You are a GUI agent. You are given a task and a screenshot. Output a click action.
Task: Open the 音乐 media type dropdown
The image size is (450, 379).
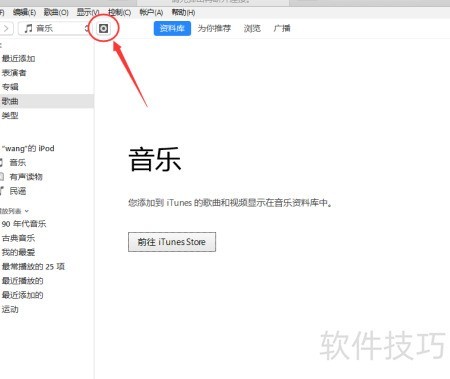click(x=55, y=28)
